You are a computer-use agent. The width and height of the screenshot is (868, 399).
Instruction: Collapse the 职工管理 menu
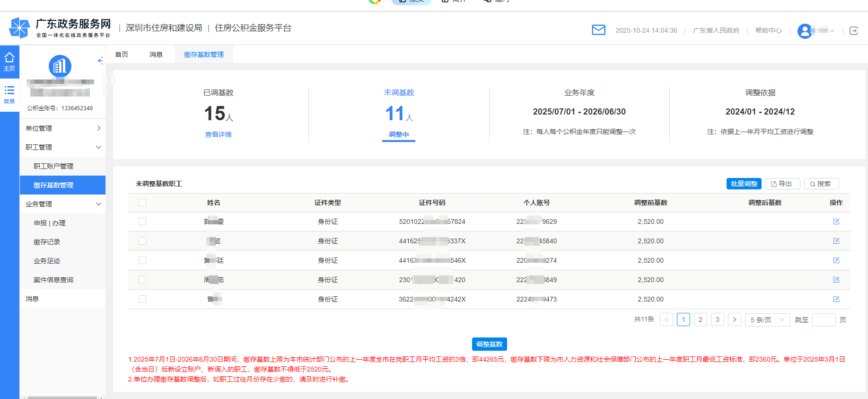pos(62,147)
